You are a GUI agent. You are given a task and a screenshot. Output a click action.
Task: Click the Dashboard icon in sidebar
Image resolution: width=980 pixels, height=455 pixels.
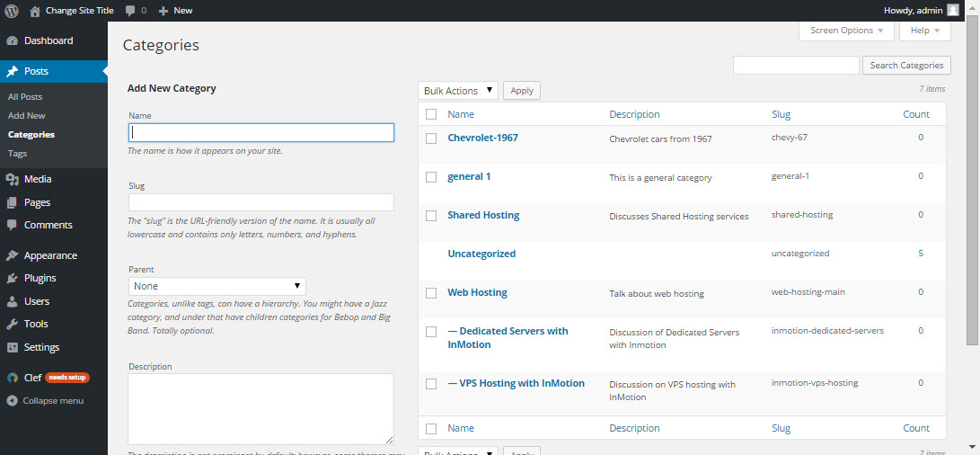point(12,40)
